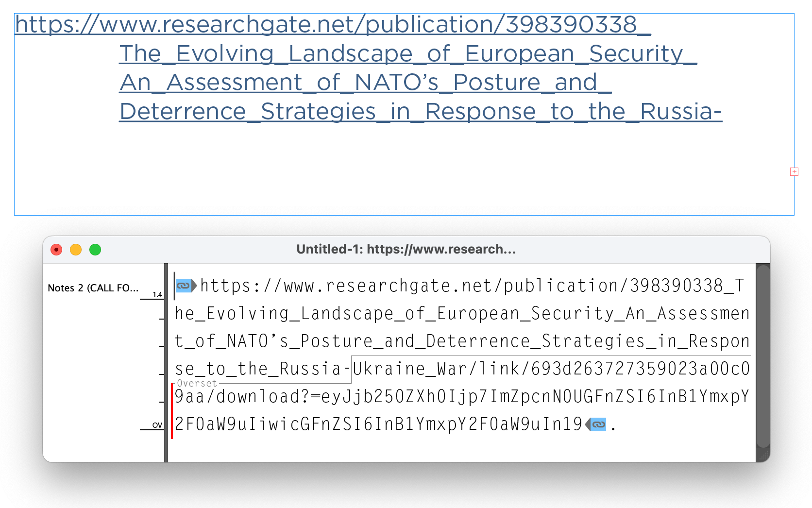Click the 'OV' overset ruler marker
This screenshot has width=812, height=508.
point(157,425)
